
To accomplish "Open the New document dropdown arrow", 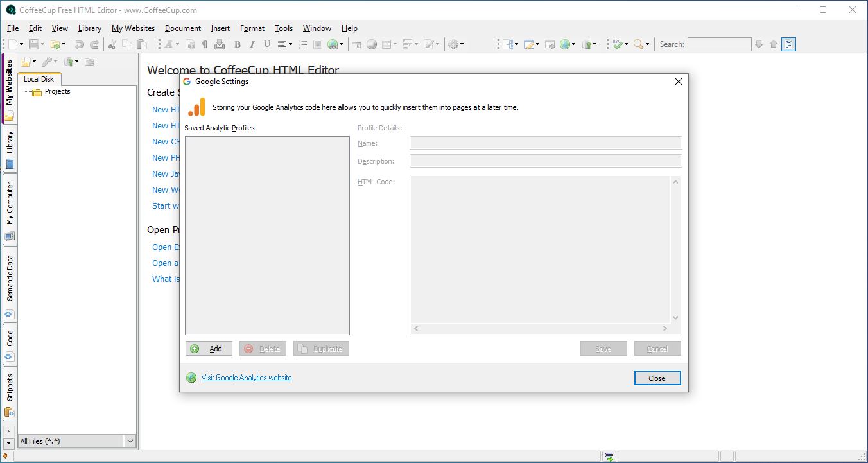I will (x=21, y=44).
